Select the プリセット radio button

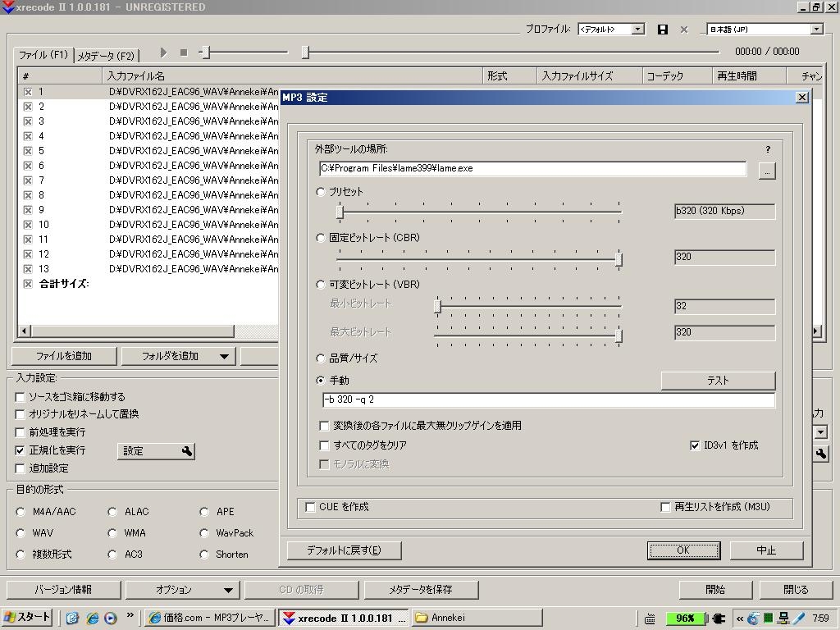[321, 192]
